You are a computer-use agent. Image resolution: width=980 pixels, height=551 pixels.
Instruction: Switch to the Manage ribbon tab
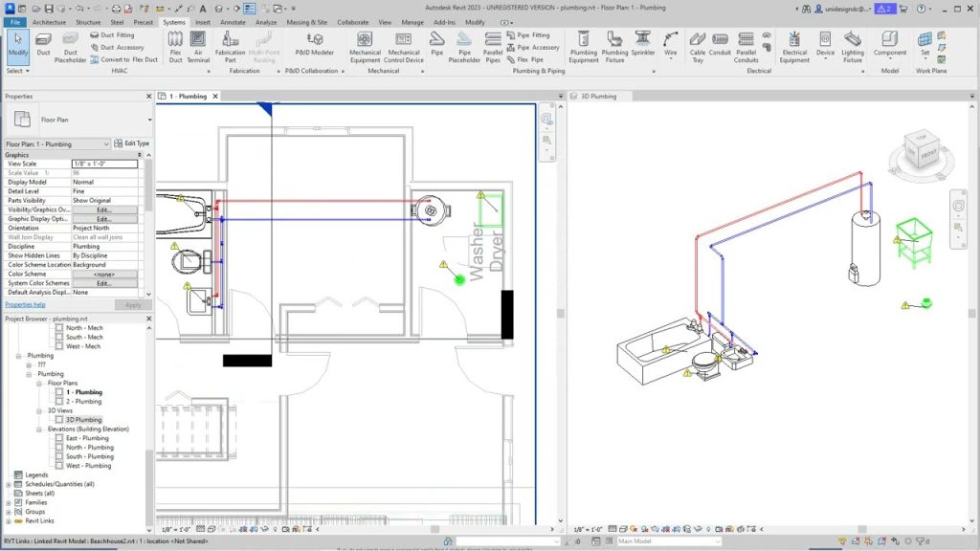pyautogui.click(x=412, y=22)
